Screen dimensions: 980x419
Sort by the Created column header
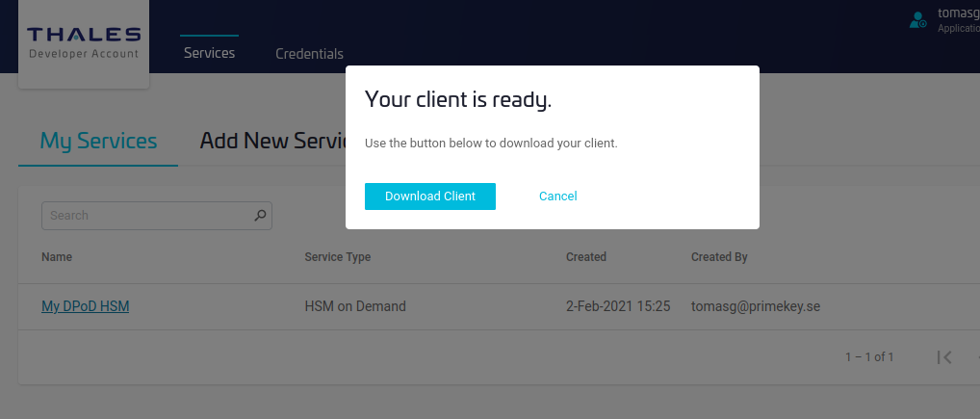click(585, 257)
